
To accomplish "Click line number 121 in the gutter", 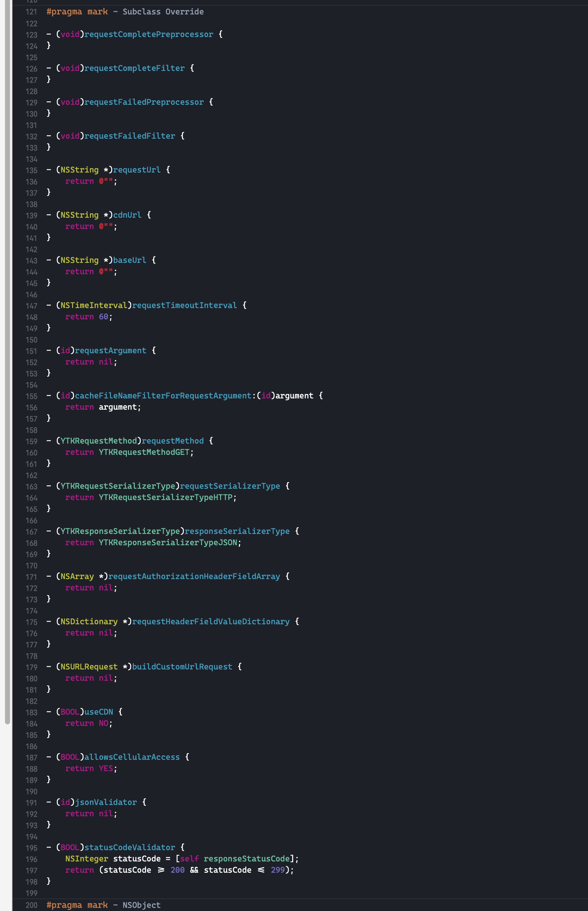I will point(31,12).
